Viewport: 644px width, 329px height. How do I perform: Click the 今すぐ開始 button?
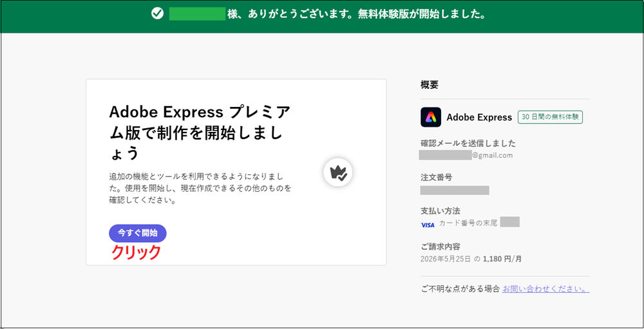[138, 233]
